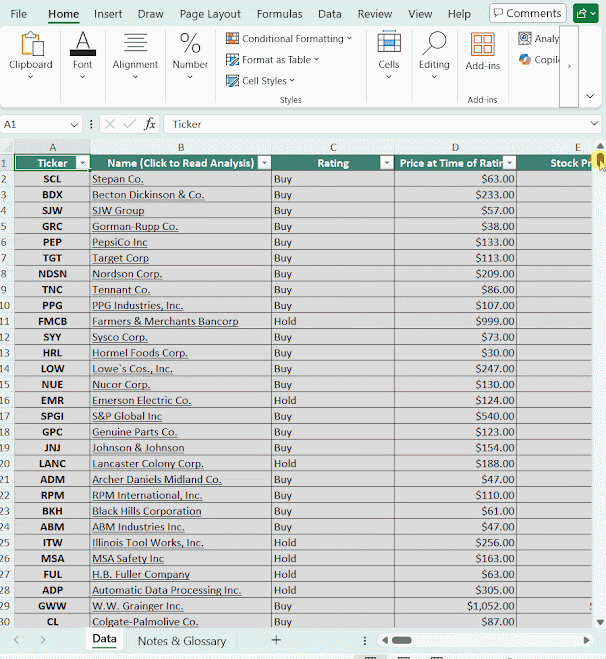Viewport: 606px width, 659px height.
Task: Switch to the Data ribbon tab
Action: click(329, 14)
